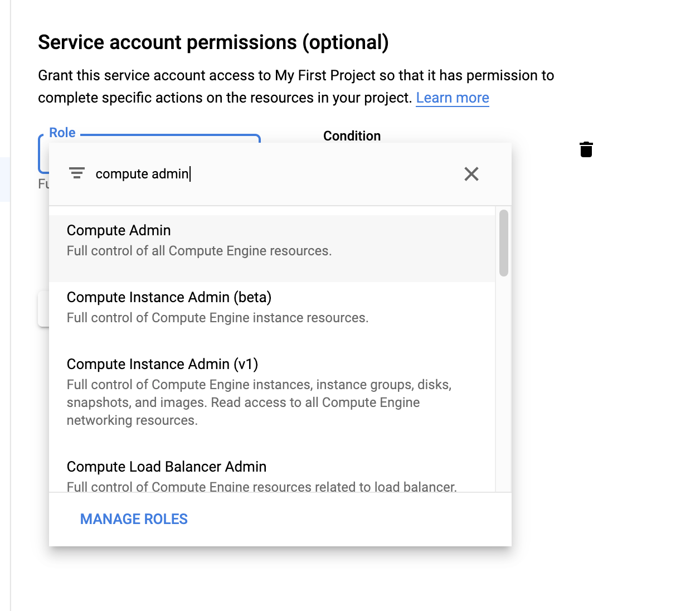700x611 pixels.
Task: Click the Service account permissions heading
Action: pyautogui.click(x=213, y=42)
